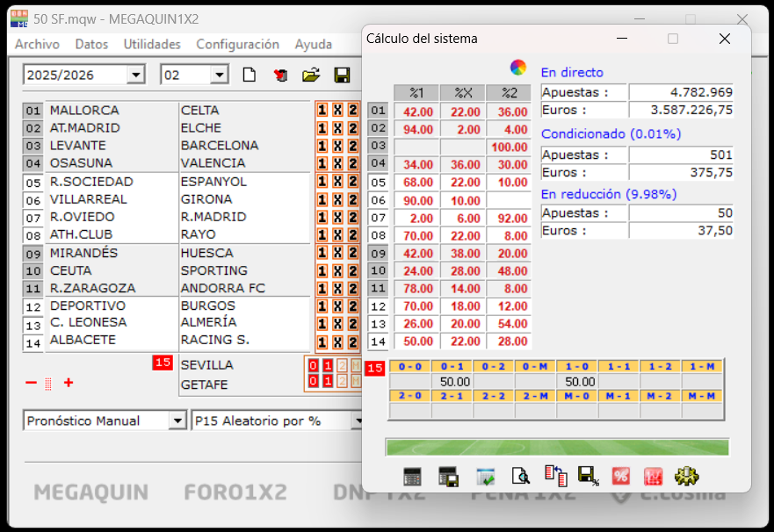Click the MEGAQUIN link at bottom
Viewport: 774px width, 532px height.
(90, 492)
